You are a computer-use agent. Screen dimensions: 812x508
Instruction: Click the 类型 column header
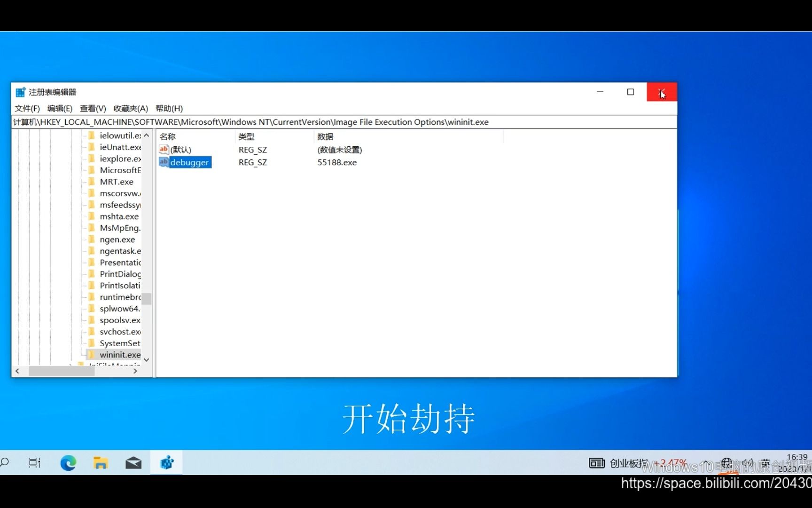coord(274,136)
